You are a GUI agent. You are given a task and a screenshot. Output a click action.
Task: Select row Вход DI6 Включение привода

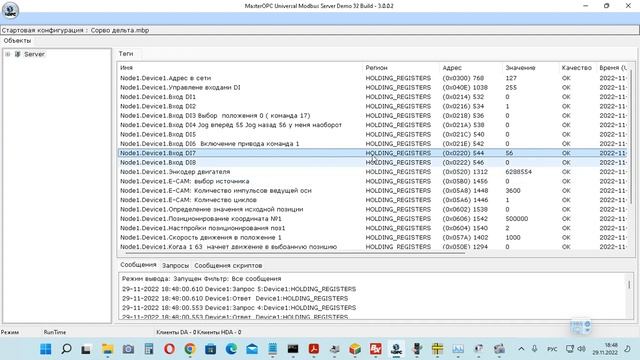tap(373, 144)
